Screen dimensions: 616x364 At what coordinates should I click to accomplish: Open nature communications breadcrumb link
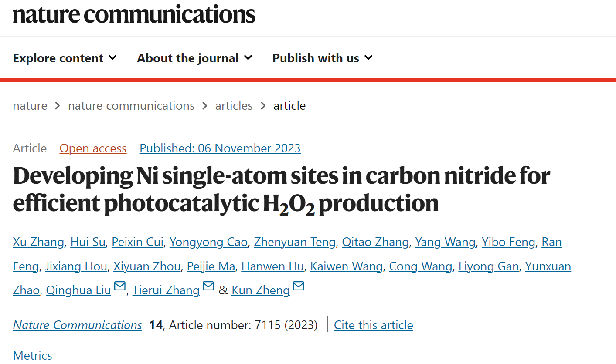131,106
